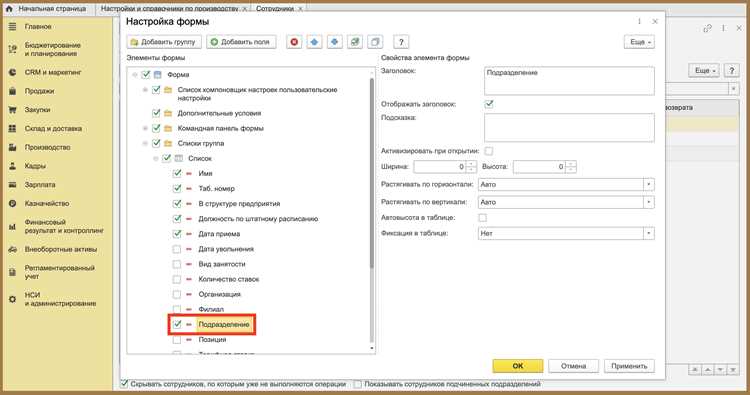Click the Добавить группу button

[164, 42]
